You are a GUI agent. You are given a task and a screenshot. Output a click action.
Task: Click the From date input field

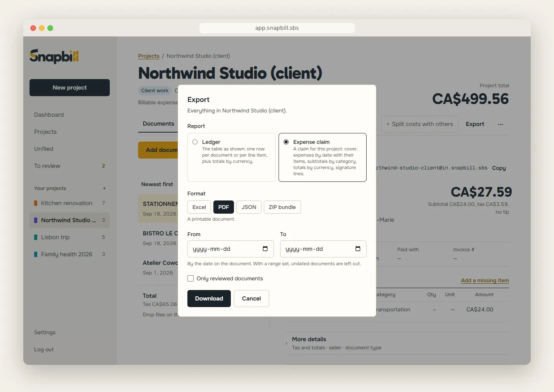(x=230, y=249)
